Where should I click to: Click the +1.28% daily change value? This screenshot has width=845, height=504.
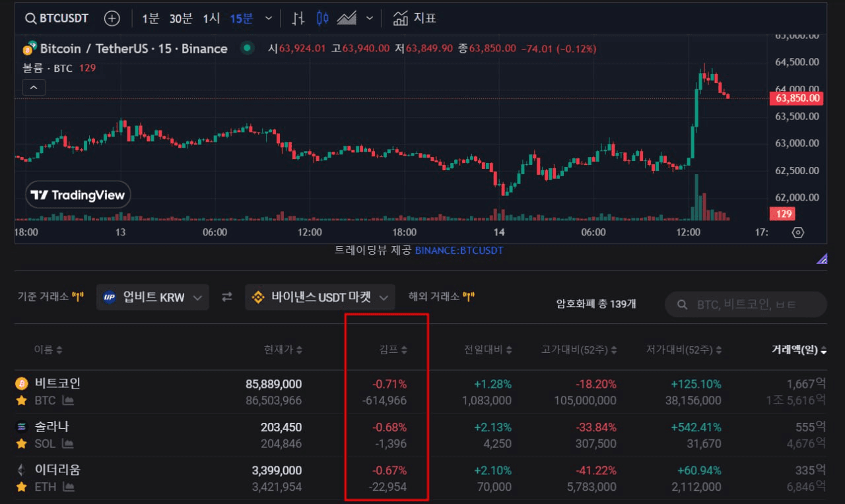coord(492,384)
